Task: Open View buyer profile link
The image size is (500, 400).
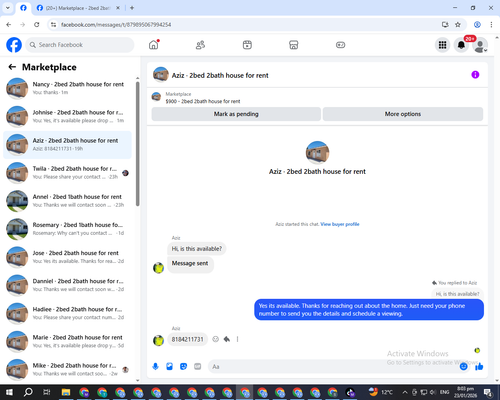Action: click(340, 224)
